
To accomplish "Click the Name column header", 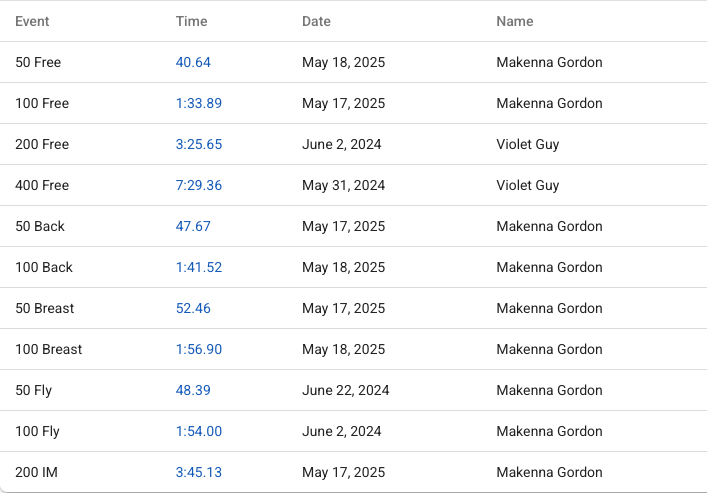I will (514, 21).
